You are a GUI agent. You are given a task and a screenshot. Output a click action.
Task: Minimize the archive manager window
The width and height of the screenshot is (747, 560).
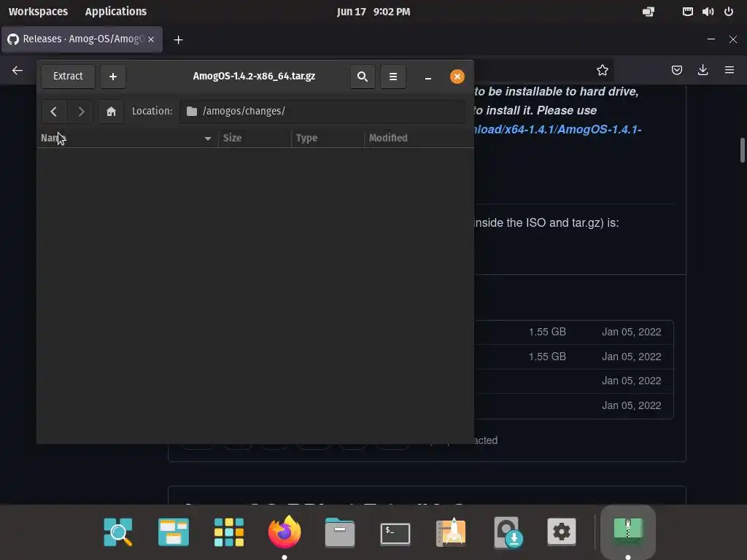click(x=427, y=77)
